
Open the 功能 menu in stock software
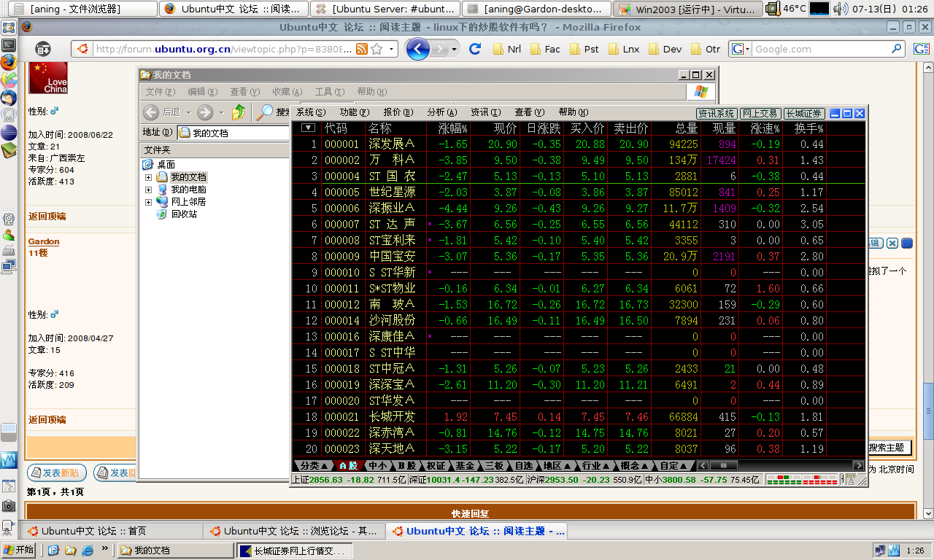tap(355, 112)
